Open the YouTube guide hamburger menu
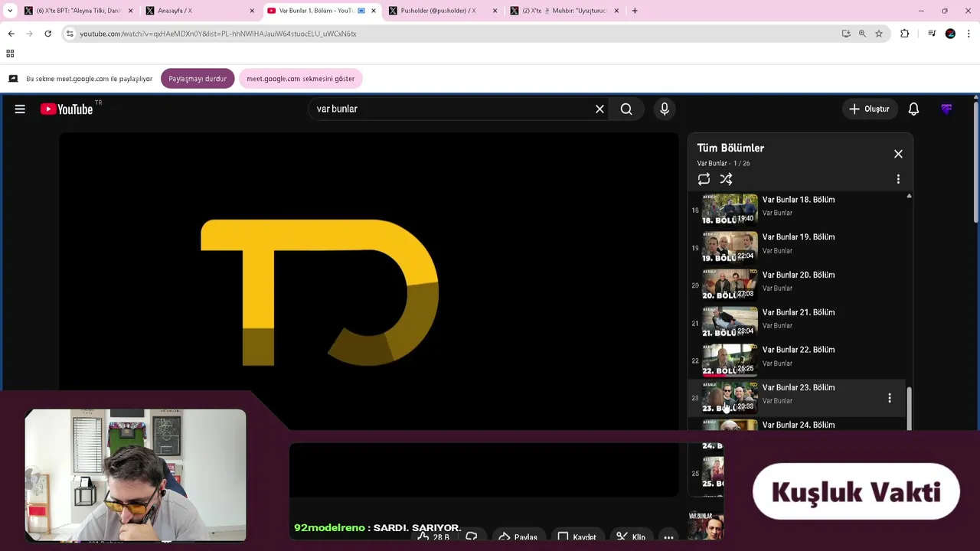980x551 pixels. [x=20, y=109]
